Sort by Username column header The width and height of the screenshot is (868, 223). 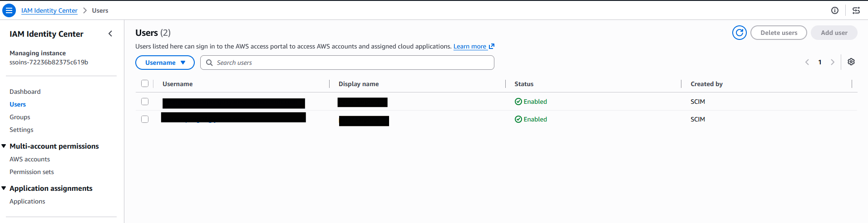click(x=178, y=84)
